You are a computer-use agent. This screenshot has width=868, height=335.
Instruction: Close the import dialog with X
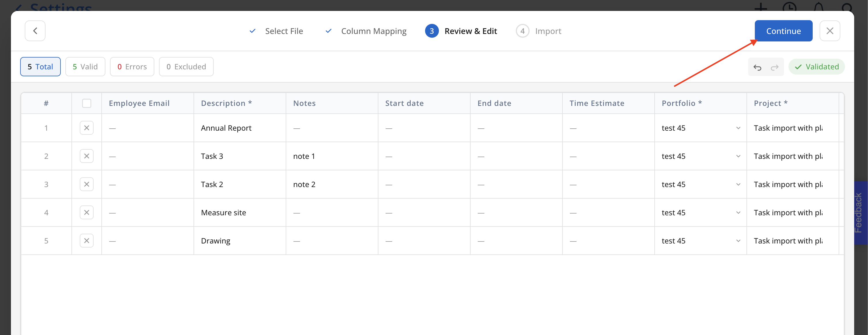[x=829, y=31]
